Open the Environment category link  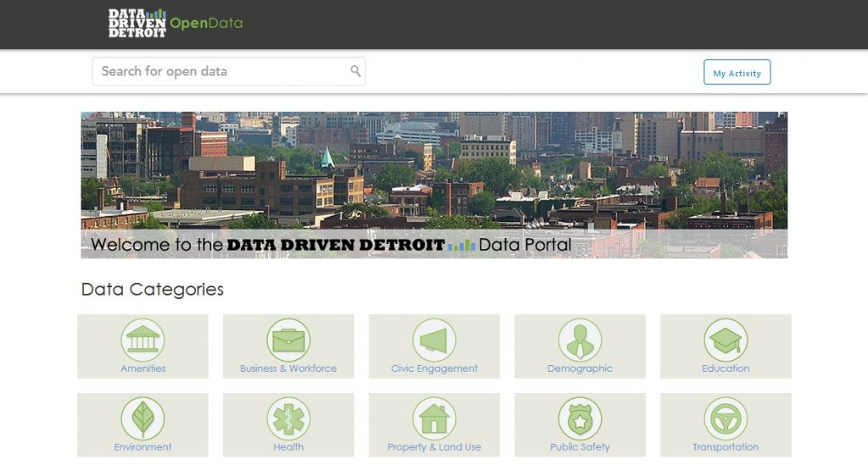(x=142, y=446)
